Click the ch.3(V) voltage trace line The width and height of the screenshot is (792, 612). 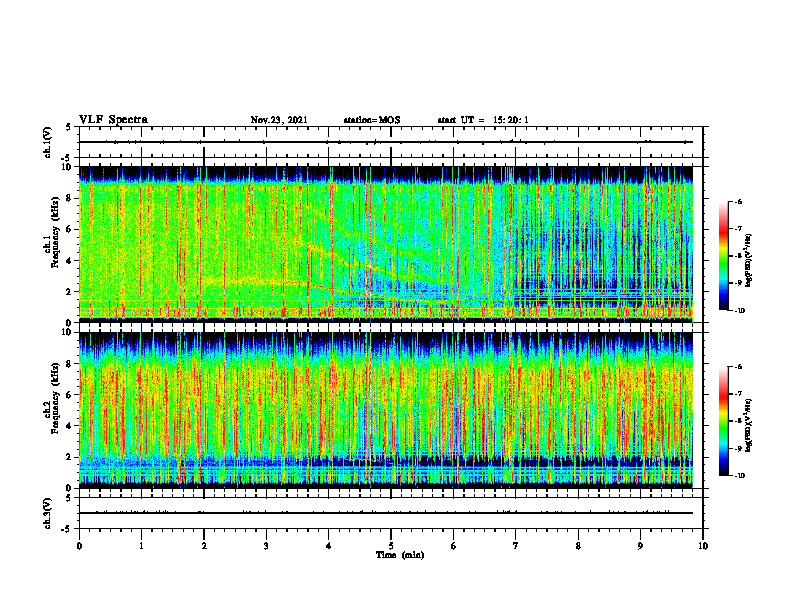[x=386, y=513]
